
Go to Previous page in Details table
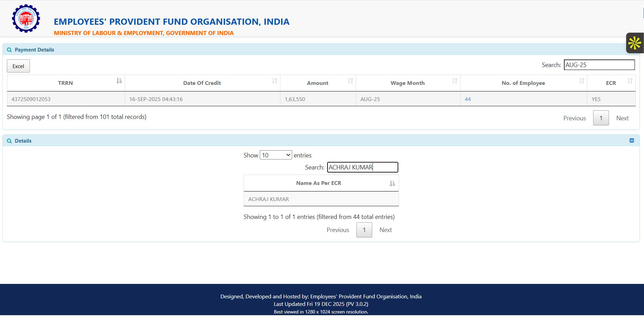click(338, 230)
